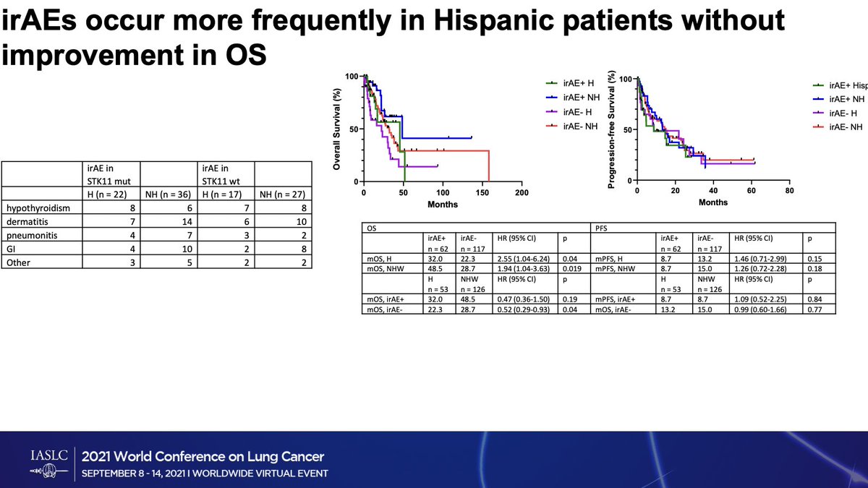868x488 pixels.
Task: Collapse the irAE in STK11 mut column group
Action: (x=109, y=174)
